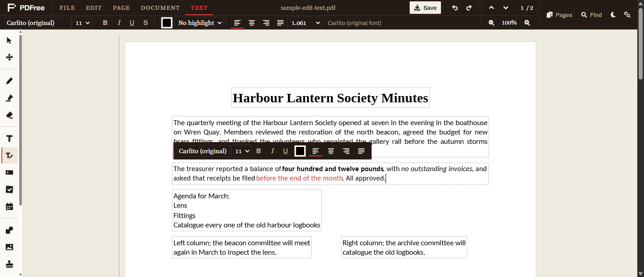
Task: Click the 1 / 2 page indicator
Action: pyautogui.click(x=527, y=8)
